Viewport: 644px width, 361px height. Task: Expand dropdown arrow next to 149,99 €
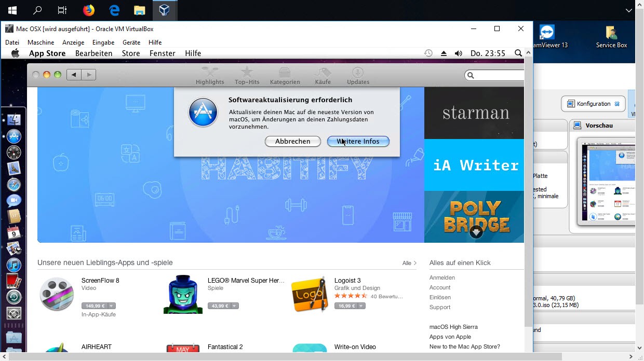coord(112,306)
